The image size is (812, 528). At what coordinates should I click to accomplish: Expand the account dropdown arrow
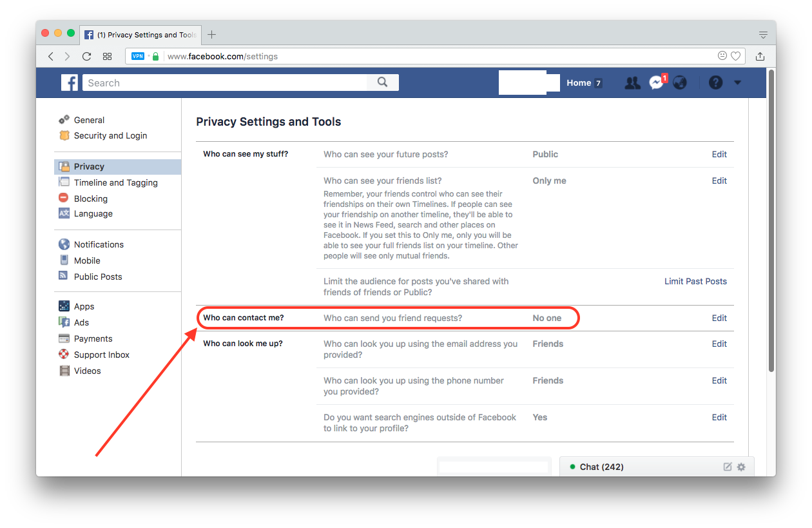coord(738,83)
